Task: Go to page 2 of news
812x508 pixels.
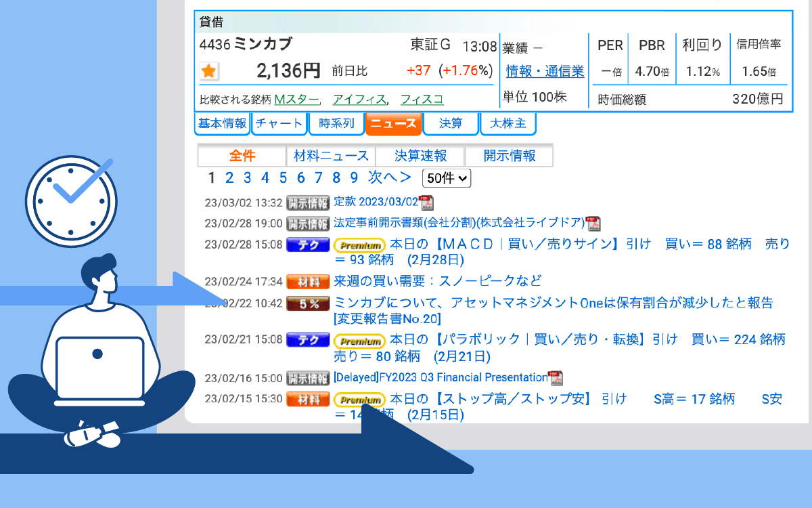Action: [x=229, y=178]
